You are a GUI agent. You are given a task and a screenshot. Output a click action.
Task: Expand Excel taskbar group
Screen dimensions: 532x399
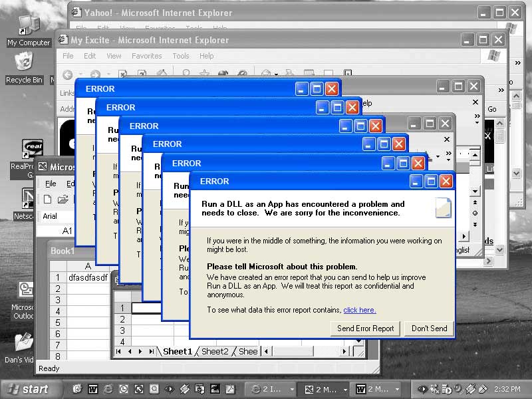[x=345, y=390]
